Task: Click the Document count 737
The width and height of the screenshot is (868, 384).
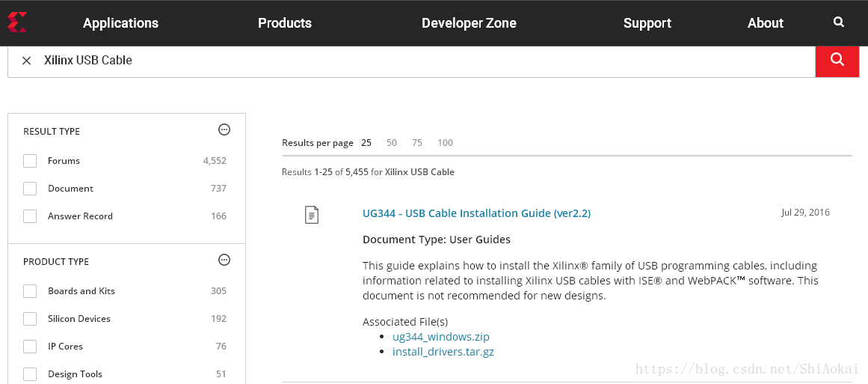Action: [x=218, y=189]
